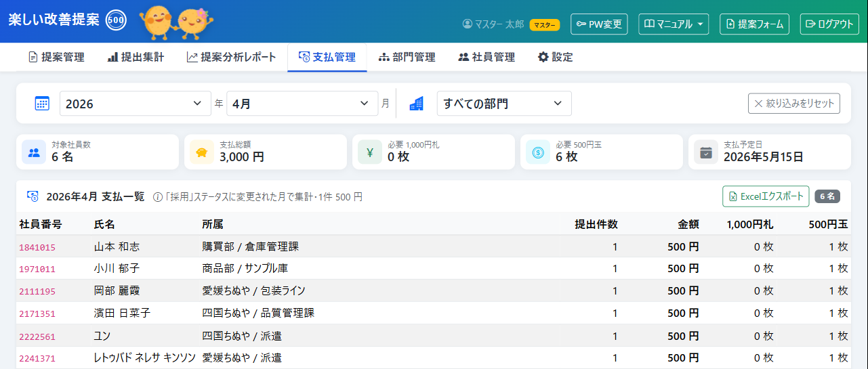Click the 提出件数 column header

[596, 224]
